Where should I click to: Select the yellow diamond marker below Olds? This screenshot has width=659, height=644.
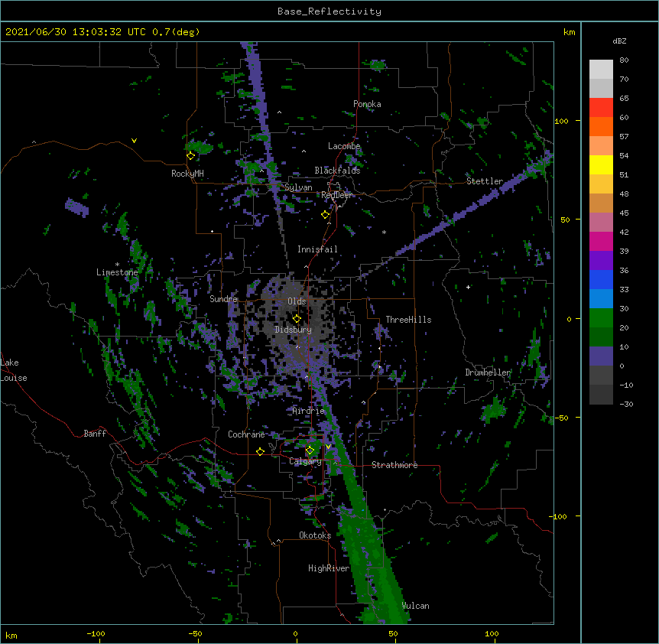point(297,319)
